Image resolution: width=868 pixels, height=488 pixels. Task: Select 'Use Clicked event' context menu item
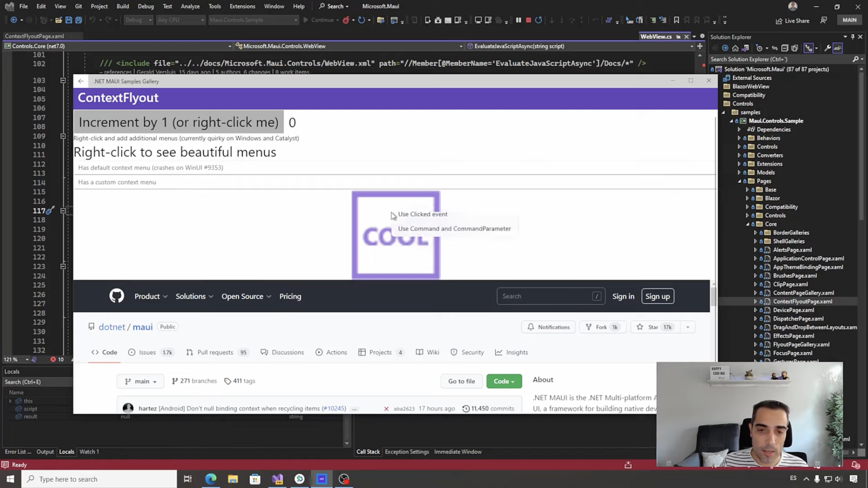[423, 214]
